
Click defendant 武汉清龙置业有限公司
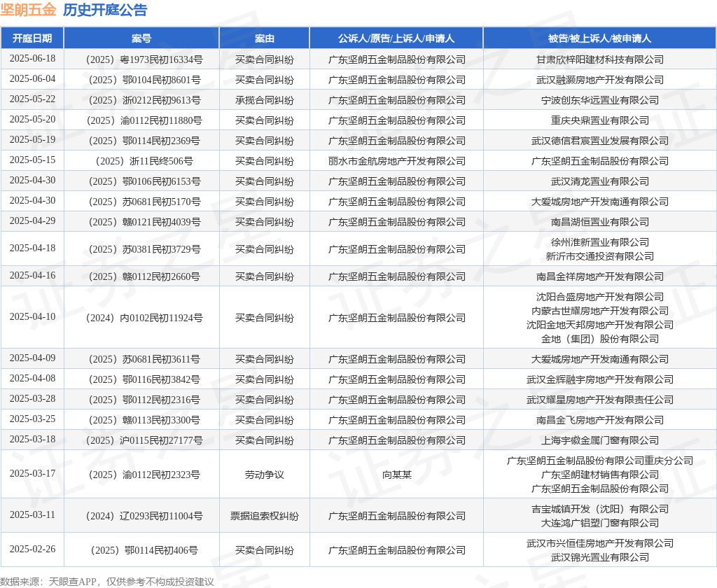tap(600, 181)
